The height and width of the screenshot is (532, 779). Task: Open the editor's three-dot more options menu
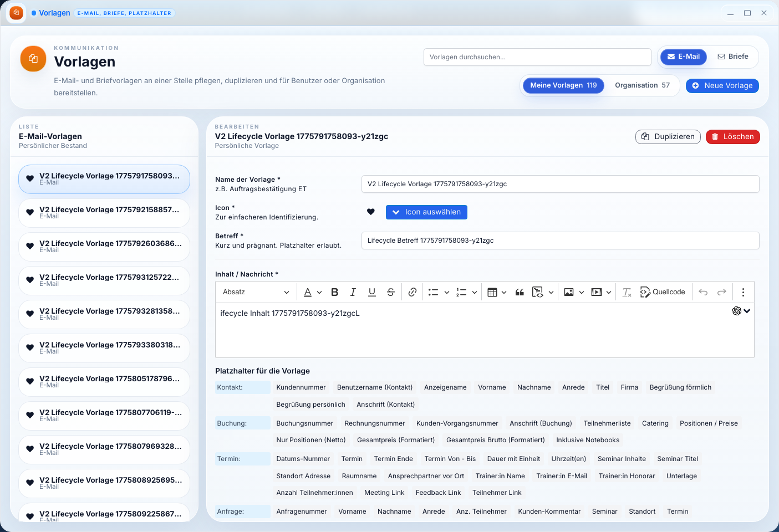(743, 292)
